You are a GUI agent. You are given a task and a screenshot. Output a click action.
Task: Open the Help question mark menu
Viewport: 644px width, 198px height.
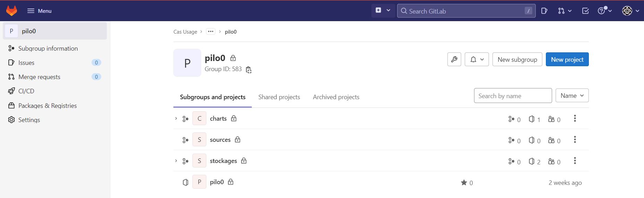pos(605,11)
